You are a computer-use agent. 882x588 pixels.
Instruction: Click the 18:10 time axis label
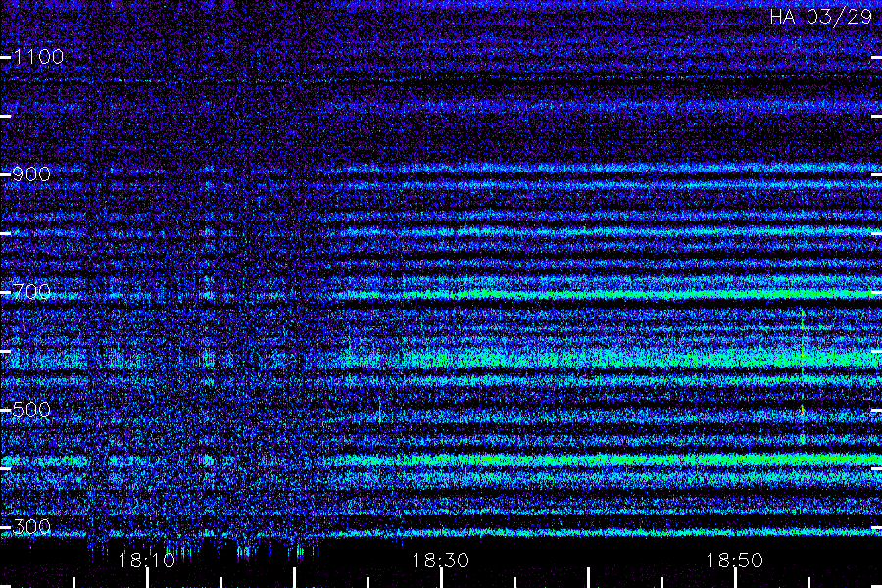point(147,561)
